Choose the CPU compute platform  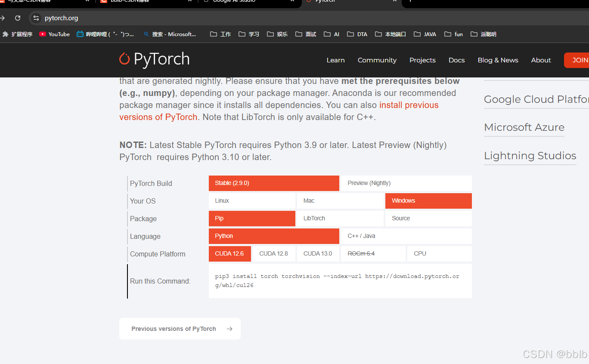click(440, 254)
